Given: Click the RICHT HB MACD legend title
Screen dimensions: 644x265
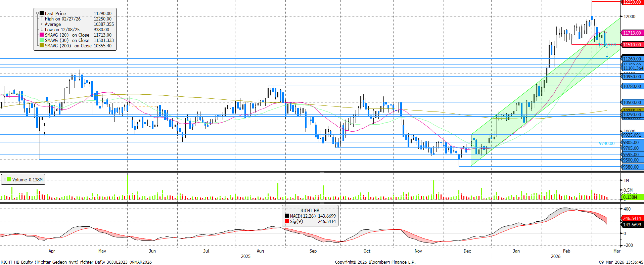Looking at the screenshot, I should (310, 211).
